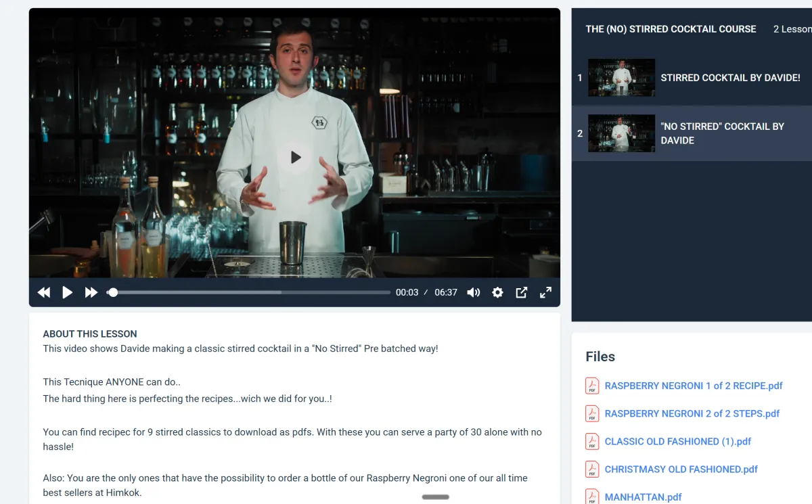
Task: Click the gray drag handle at page bottom
Action: pyautogui.click(x=436, y=497)
